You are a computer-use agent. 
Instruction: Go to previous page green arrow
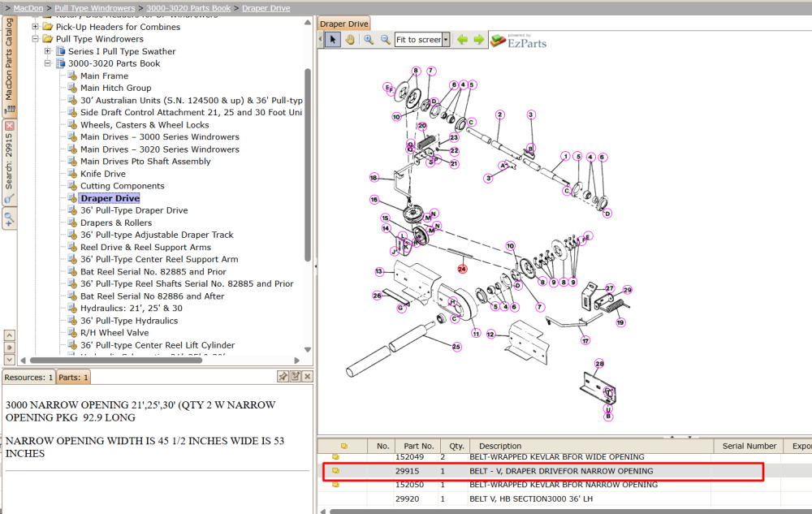pyautogui.click(x=462, y=39)
